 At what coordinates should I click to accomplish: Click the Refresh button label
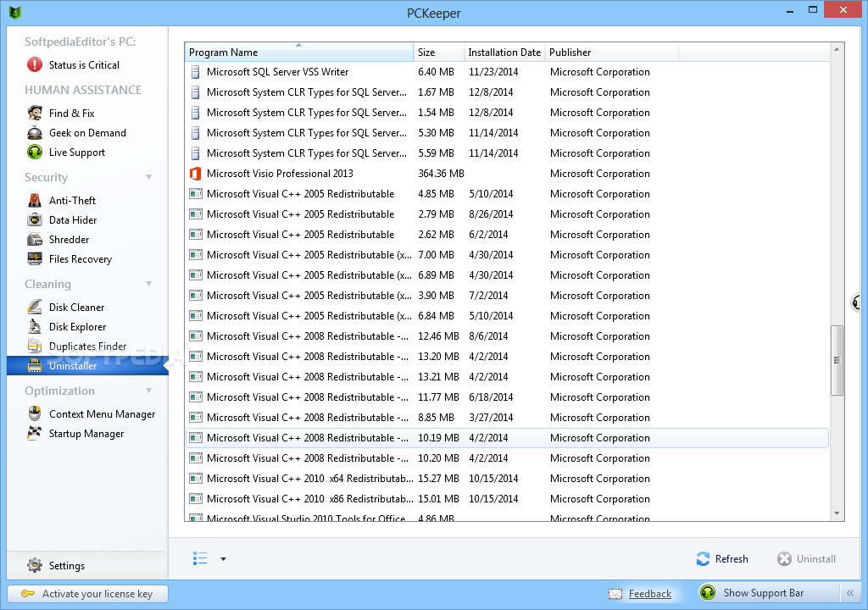tap(732, 559)
